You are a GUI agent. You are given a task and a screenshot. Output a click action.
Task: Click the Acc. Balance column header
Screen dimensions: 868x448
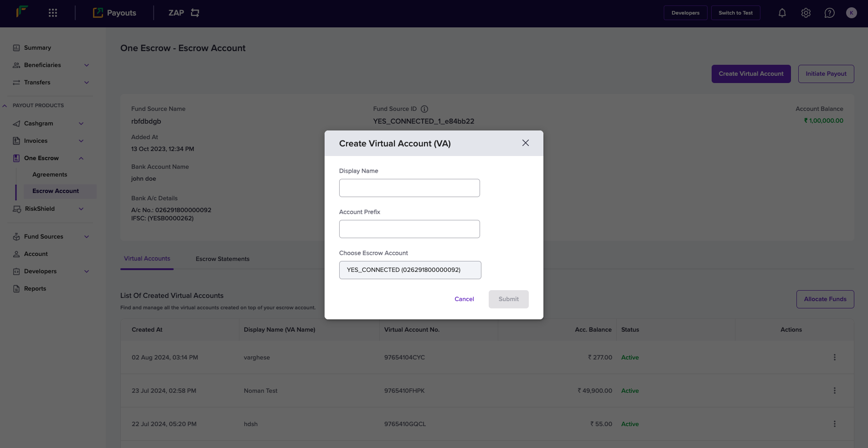tap(593, 330)
